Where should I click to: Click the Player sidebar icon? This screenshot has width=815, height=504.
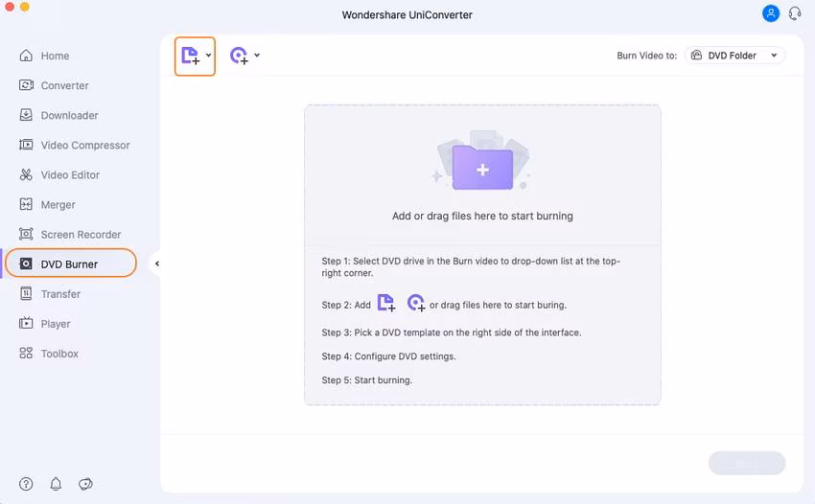[26, 323]
